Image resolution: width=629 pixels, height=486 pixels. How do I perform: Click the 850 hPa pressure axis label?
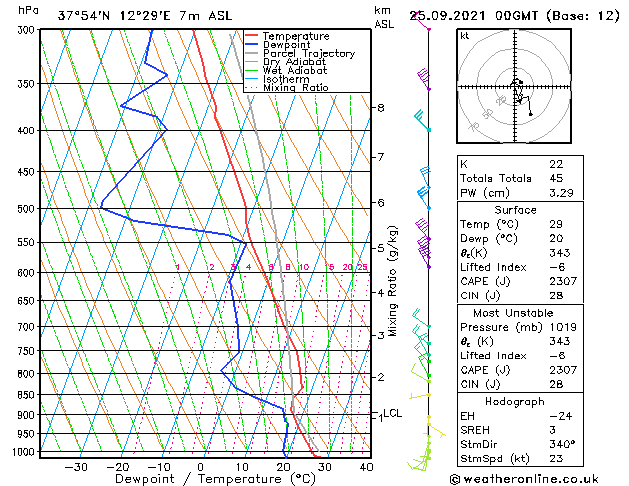click(x=28, y=395)
